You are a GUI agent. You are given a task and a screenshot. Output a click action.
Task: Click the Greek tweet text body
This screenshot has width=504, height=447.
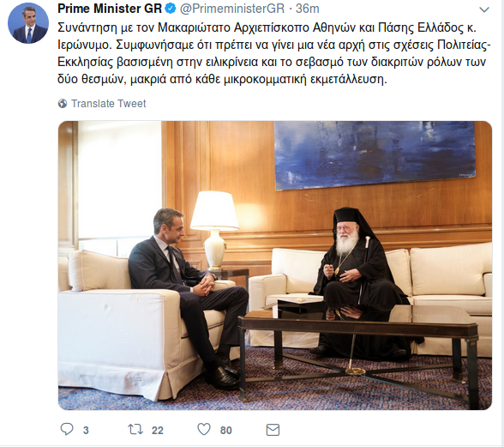274,53
